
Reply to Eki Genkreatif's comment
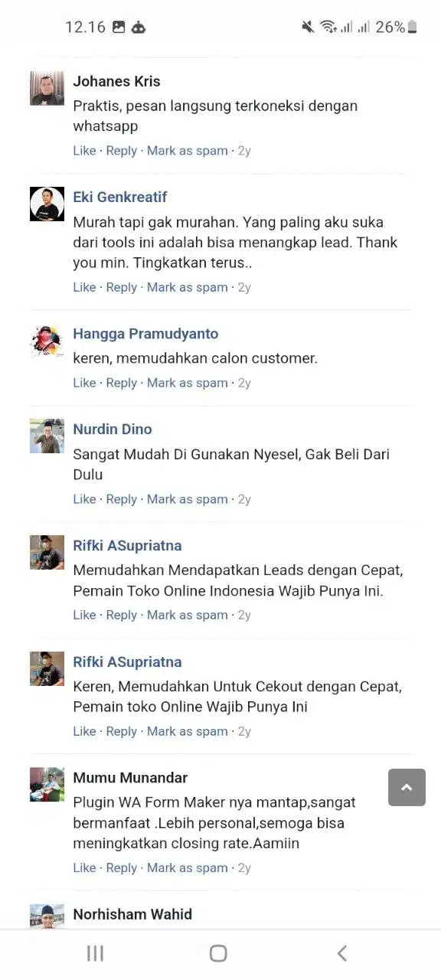click(121, 287)
